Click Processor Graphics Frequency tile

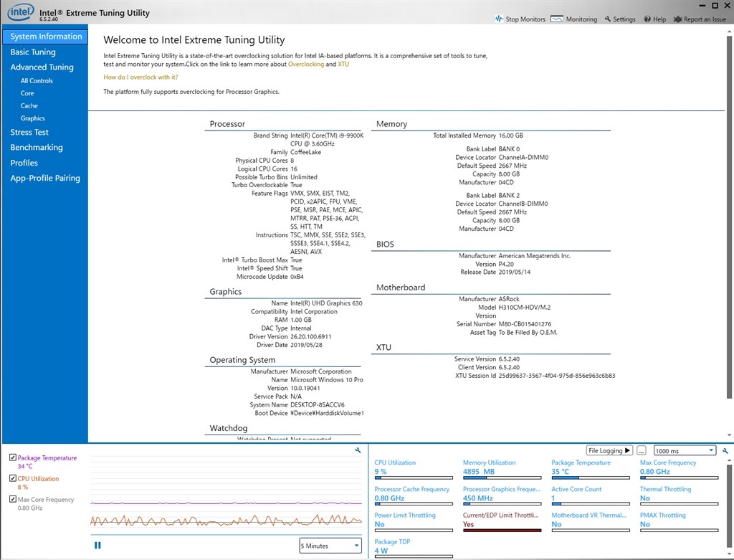(x=502, y=496)
